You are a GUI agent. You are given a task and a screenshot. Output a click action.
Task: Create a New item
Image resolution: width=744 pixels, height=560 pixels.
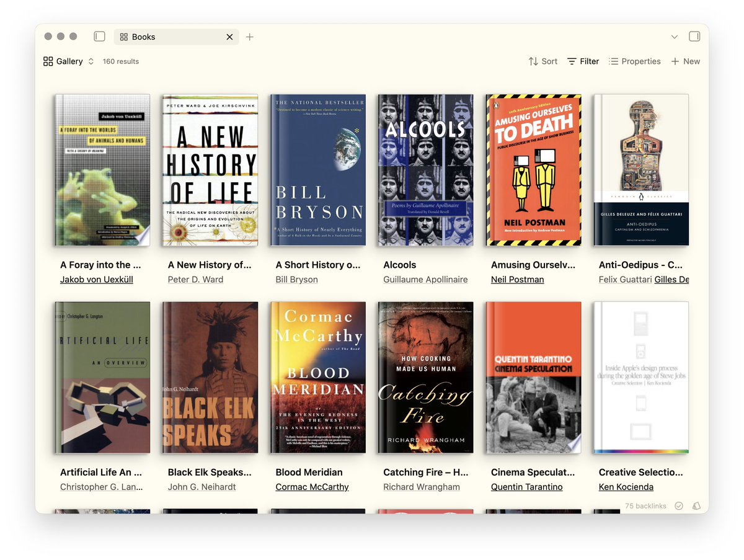(685, 61)
